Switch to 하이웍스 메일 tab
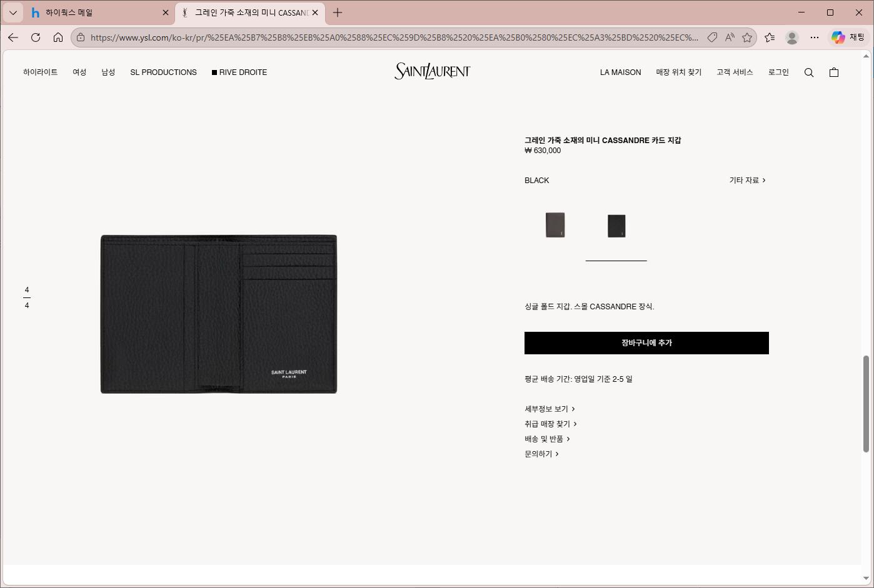This screenshot has width=874, height=588. [x=69, y=12]
